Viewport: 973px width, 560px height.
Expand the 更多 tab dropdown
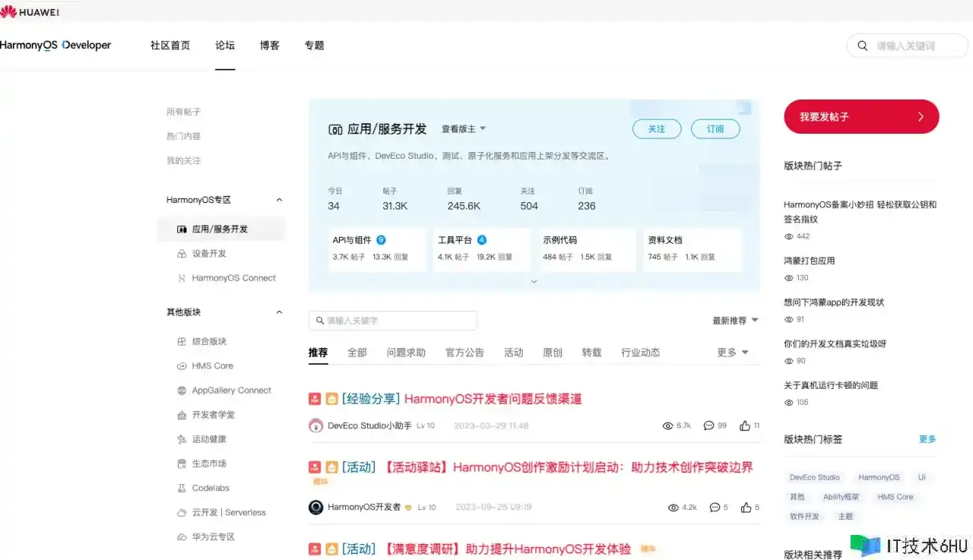[733, 353]
